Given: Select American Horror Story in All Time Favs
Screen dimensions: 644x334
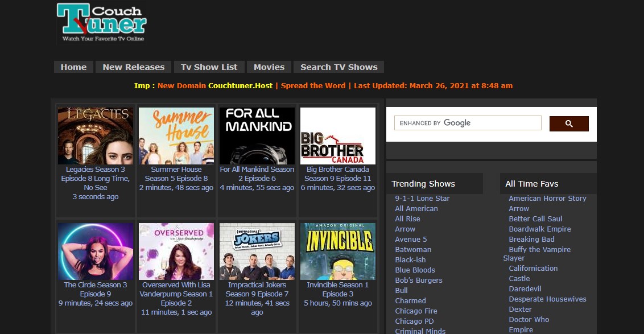Looking at the screenshot, I should [x=547, y=199].
